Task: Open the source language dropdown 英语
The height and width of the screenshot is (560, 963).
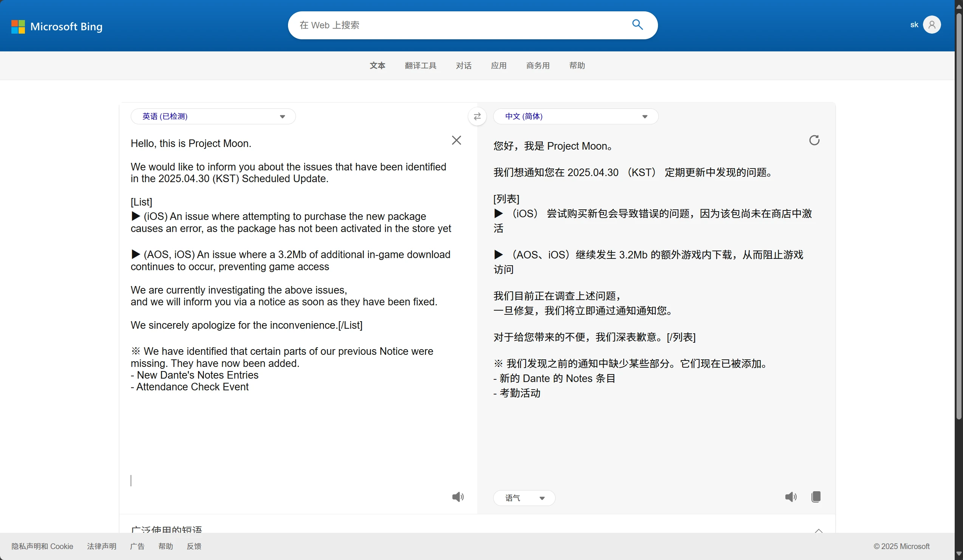Action: pos(213,116)
